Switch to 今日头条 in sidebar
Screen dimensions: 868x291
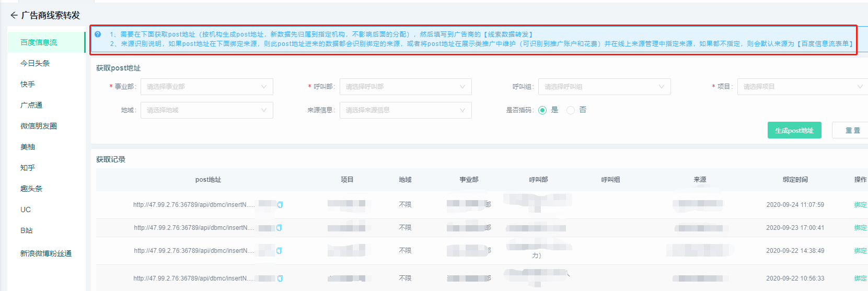point(35,63)
